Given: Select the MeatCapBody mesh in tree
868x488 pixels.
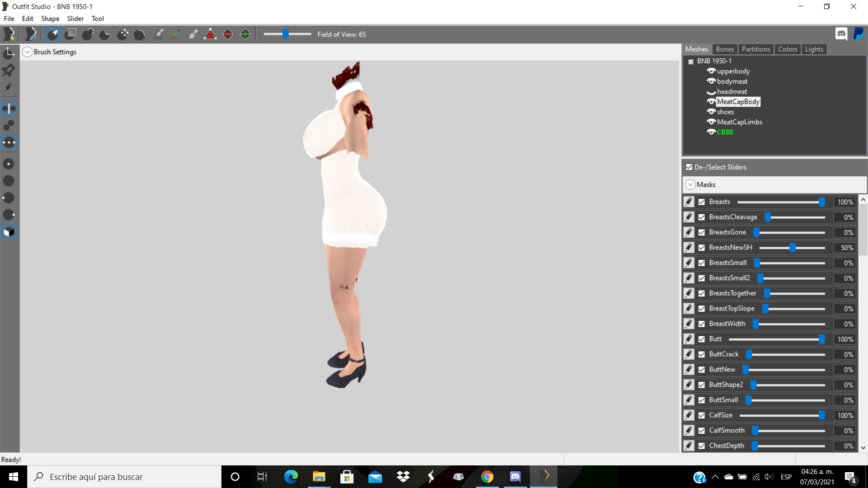Looking at the screenshot, I should click(x=738, y=102).
